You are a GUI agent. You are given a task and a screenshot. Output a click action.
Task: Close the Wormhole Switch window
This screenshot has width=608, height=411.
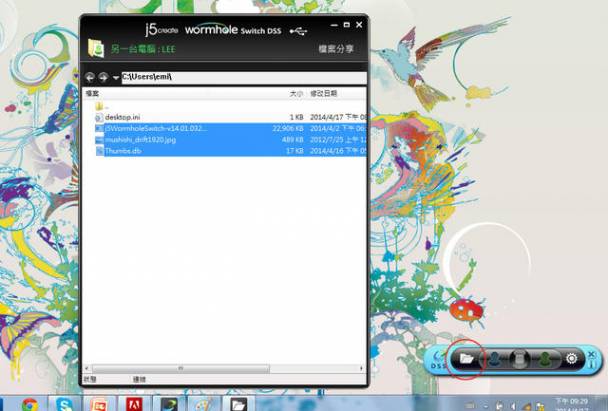point(359,25)
